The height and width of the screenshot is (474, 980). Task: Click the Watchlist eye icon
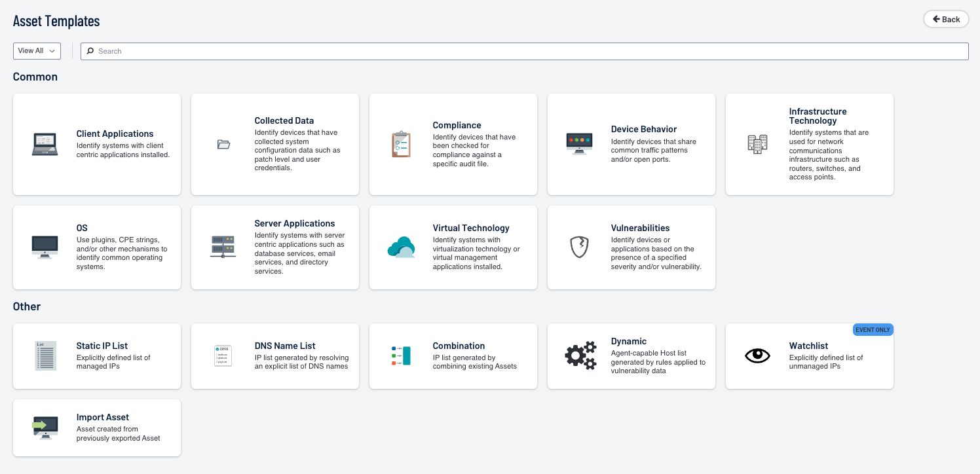[757, 355]
